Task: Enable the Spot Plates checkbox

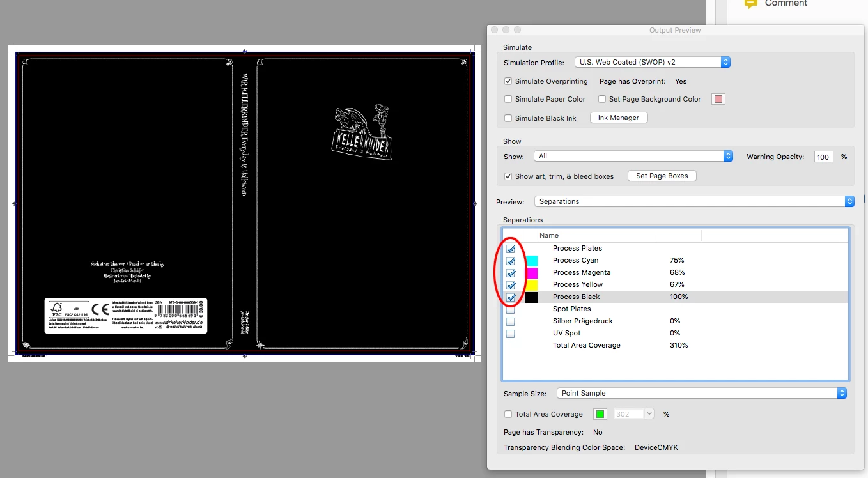Action: [511, 309]
